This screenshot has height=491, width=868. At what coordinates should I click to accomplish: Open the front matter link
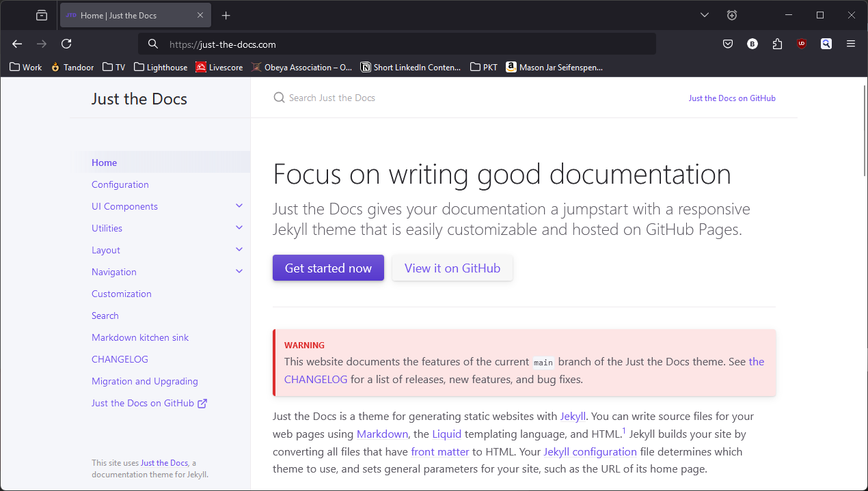coord(440,451)
